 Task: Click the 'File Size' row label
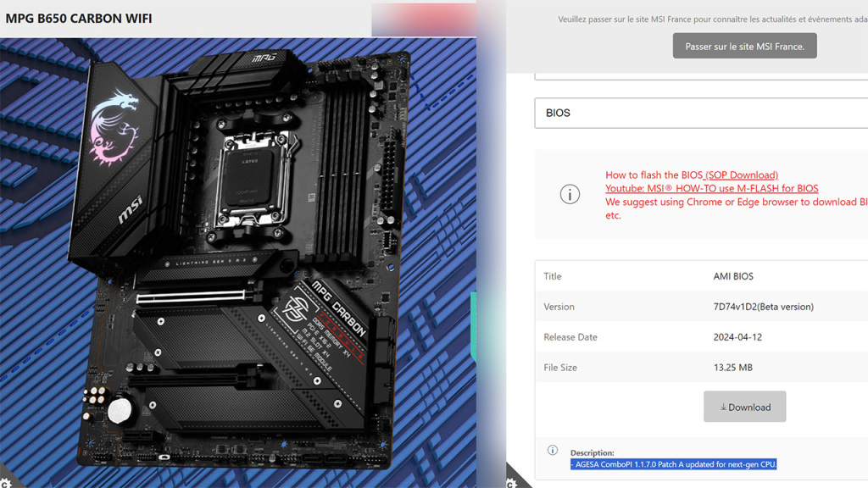[560, 368]
